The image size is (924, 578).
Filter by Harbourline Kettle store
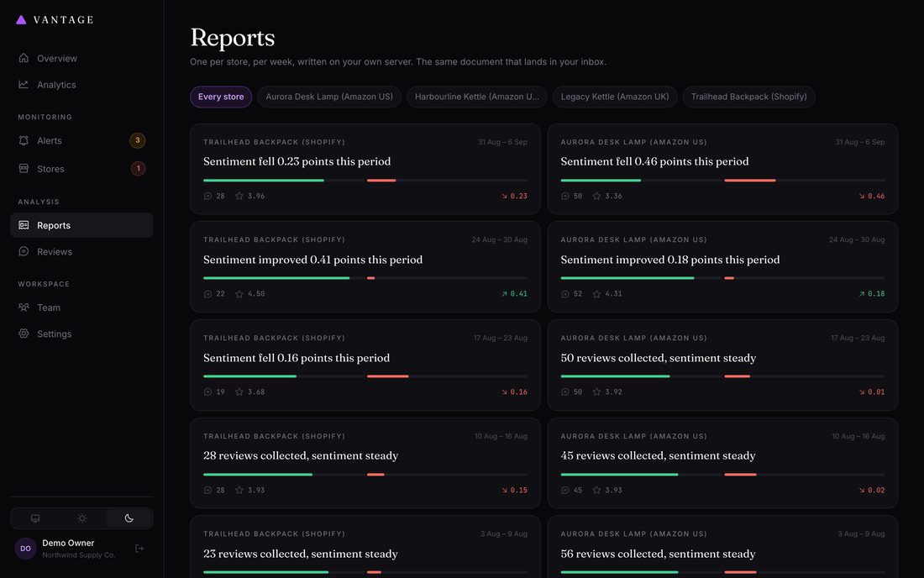point(477,97)
